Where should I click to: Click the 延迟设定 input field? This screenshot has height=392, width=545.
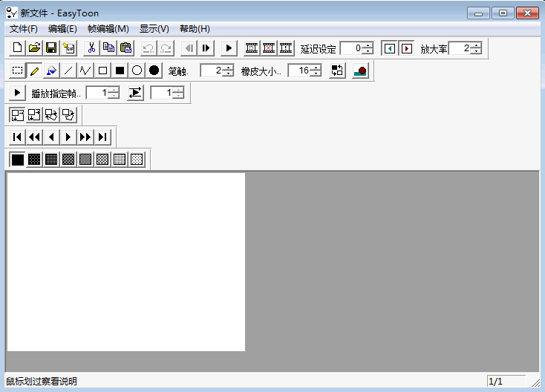pos(351,48)
